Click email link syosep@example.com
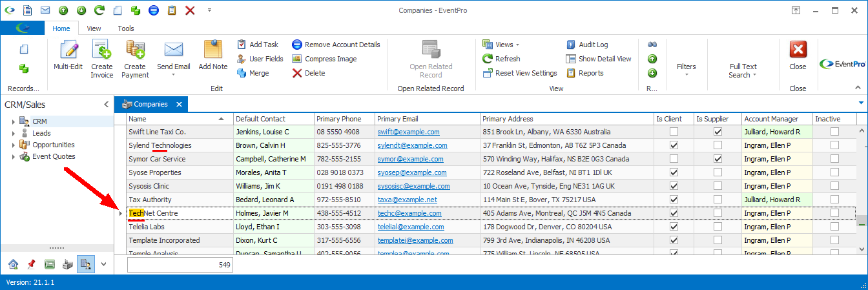Screen dimensions: 868x290 coord(411,172)
